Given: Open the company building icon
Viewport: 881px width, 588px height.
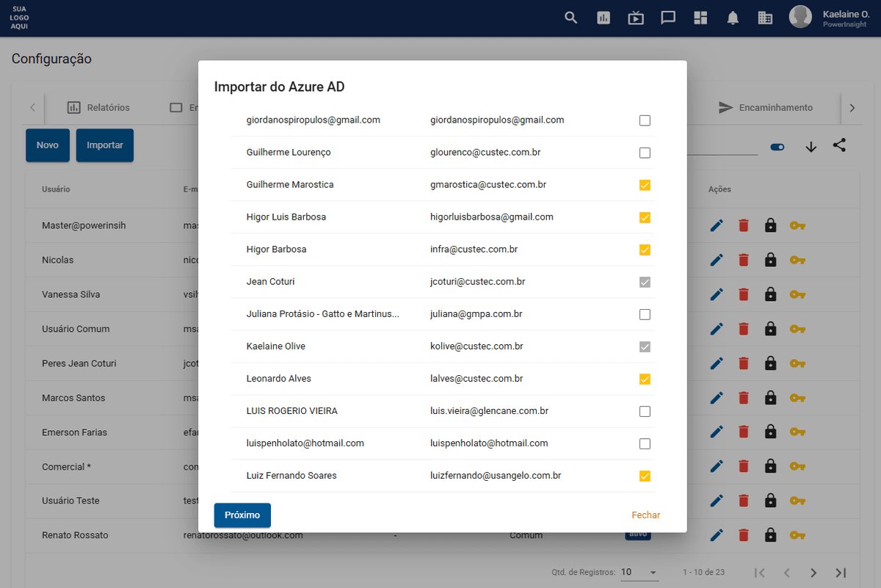Looking at the screenshot, I should (765, 18).
